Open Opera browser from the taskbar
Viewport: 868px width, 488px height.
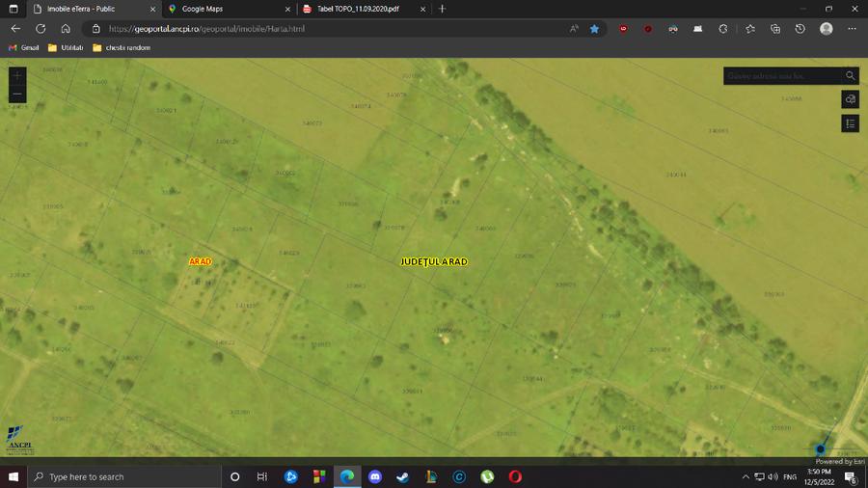coord(516,476)
